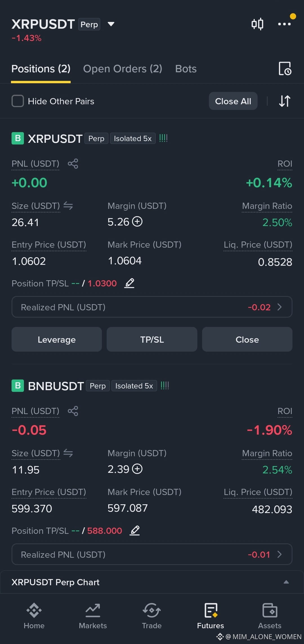This screenshot has height=644, width=304.
Task: Edit XRPUSDT position TP/SL pencil icon
Action: coord(129,283)
